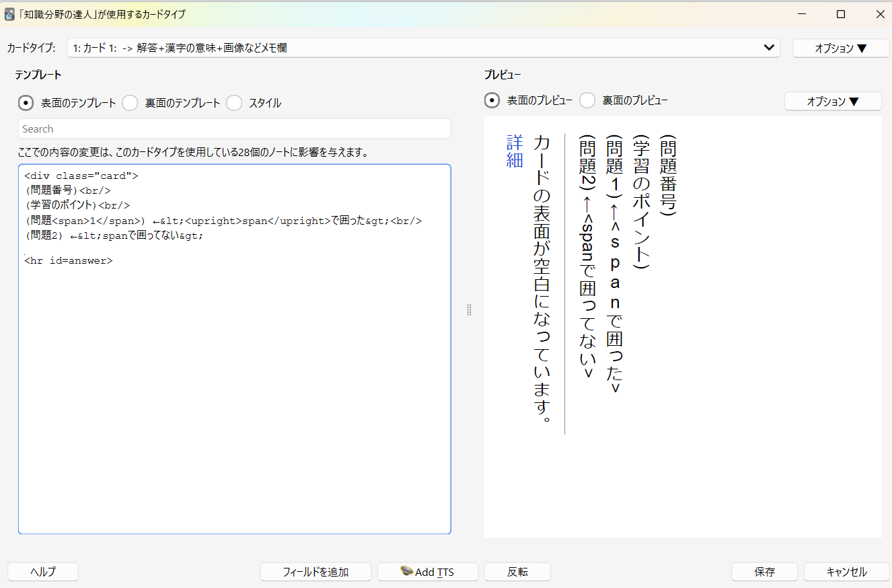This screenshot has width=892, height=588.
Task: Click the (学習のポイント)<br/> line in editor
Action: click(77, 205)
